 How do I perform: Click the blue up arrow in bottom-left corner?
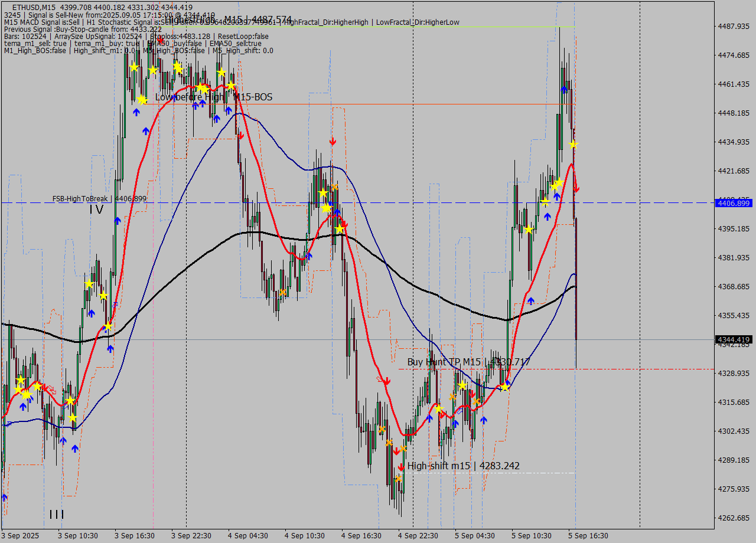(5, 498)
